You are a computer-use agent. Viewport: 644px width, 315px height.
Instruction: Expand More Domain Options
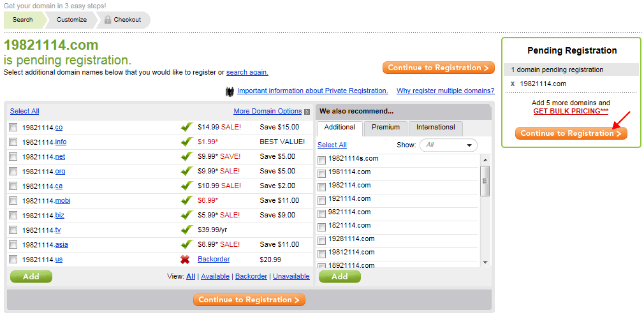click(268, 112)
